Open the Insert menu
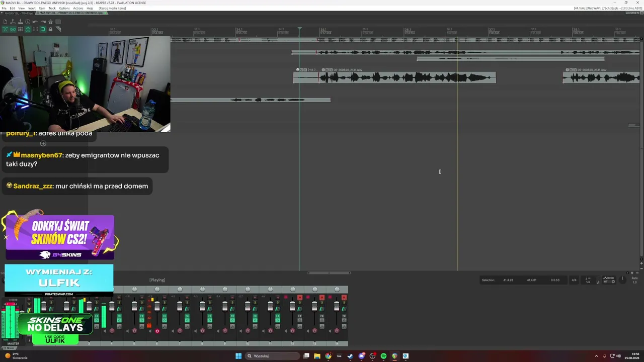This screenshot has width=644, height=362. tap(32, 8)
